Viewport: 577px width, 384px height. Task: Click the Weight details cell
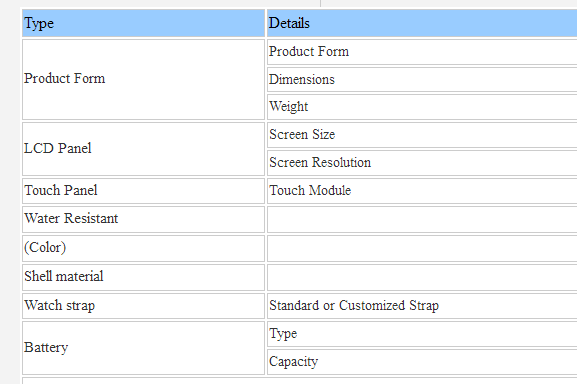422,107
